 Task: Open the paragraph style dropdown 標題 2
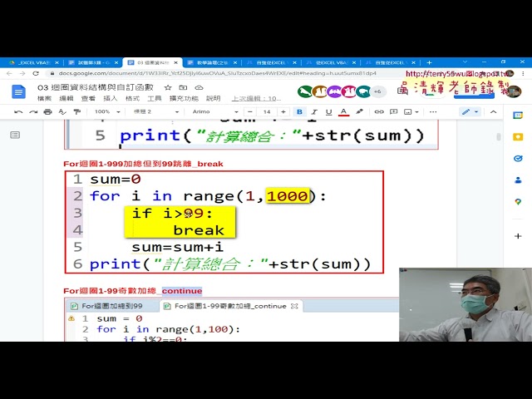point(155,111)
